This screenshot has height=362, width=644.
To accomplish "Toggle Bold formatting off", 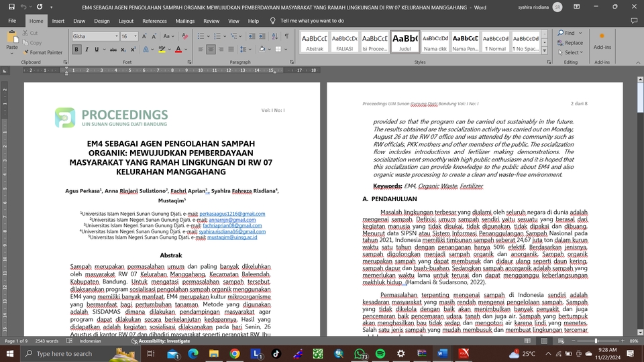I will click(x=76, y=50).
